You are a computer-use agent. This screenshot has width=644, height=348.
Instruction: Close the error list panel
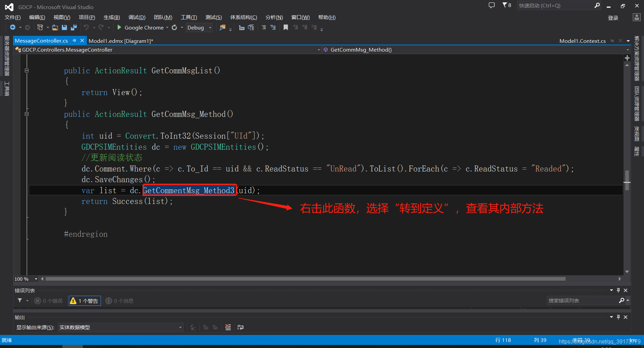tap(626, 290)
